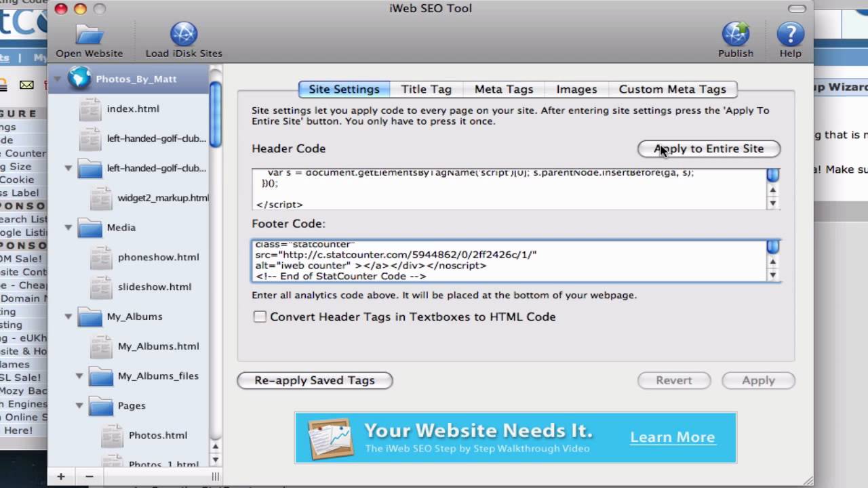This screenshot has height=488, width=868.
Task: Enable Convert Header Tags in Textboxes checkbox
Action: click(260, 317)
